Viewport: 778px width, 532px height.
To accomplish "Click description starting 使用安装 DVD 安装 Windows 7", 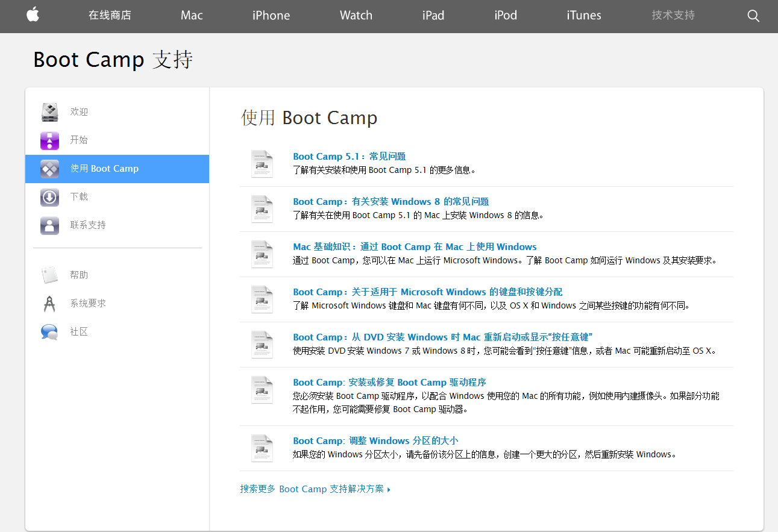I will pos(504,351).
